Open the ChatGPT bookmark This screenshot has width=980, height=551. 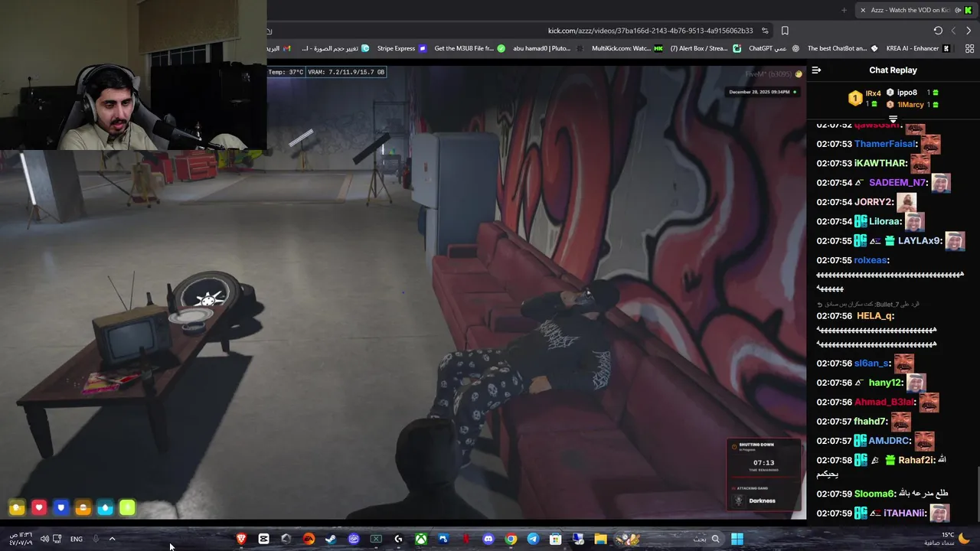(773, 48)
